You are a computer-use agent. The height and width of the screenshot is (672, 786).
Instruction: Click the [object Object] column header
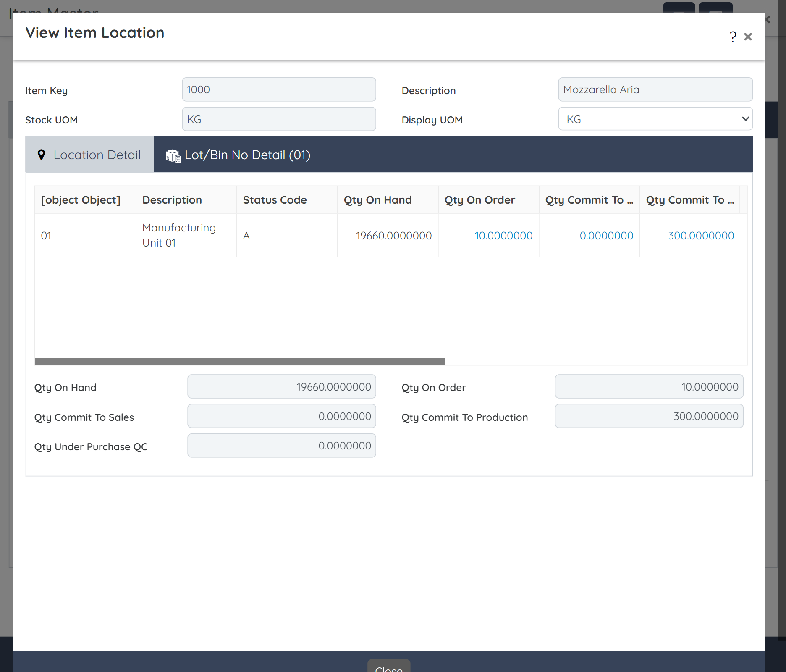(x=85, y=200)
